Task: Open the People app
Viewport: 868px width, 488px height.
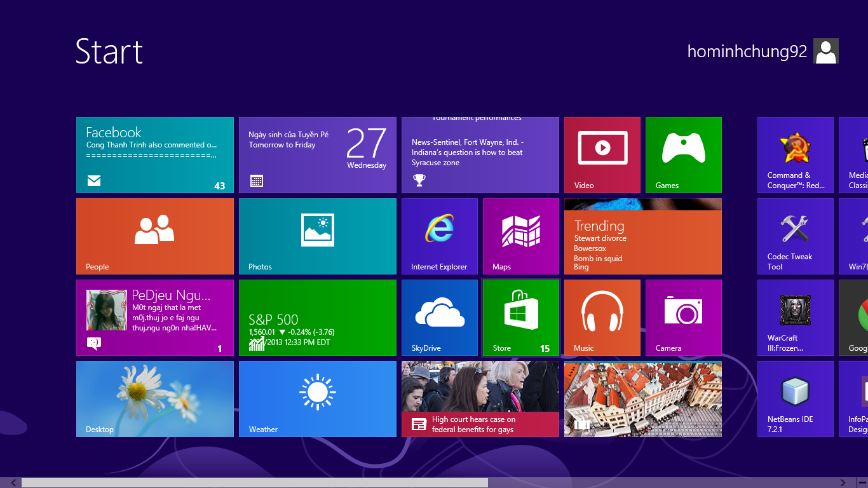Action: pyautogui.click(x=154, y=236)
